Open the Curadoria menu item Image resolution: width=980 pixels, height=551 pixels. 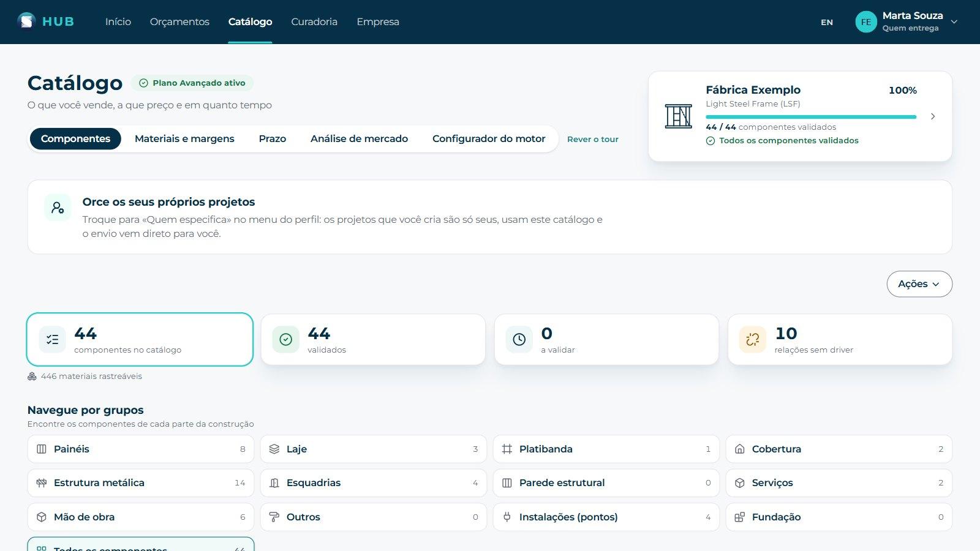(x=314, y=21)
